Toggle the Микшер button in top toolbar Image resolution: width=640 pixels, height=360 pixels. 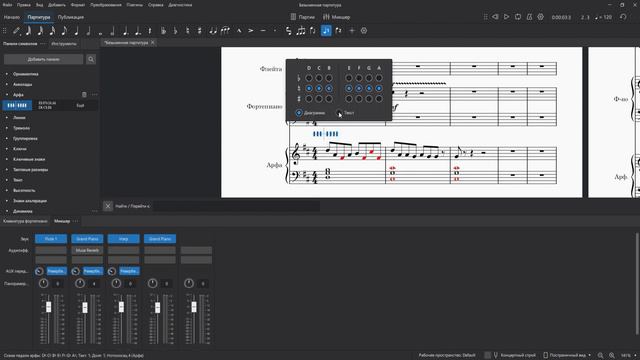pyautogui.click(x=337, y=17)
